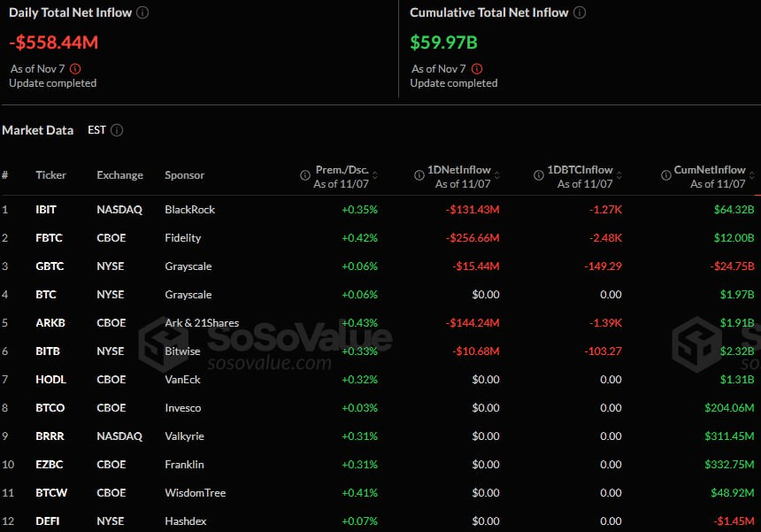This screenshot has height=532, width=761.
Task: Click the info icon in Prem./Dsc. column header
Action: click(304, 175)
